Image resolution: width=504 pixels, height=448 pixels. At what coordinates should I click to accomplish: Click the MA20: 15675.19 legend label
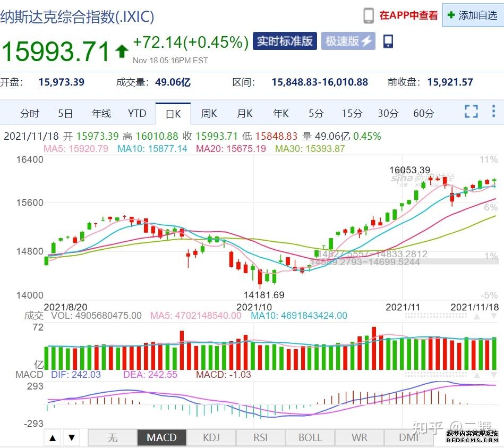(231, 149)
